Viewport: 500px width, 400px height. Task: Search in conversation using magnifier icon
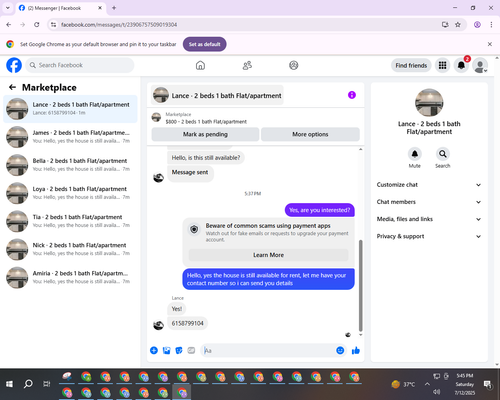pos(443,154)
